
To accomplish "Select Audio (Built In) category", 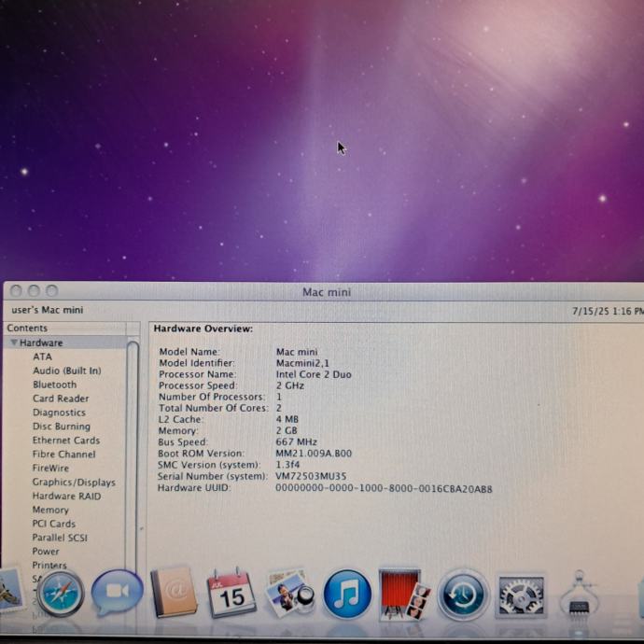I will point(66,371).
